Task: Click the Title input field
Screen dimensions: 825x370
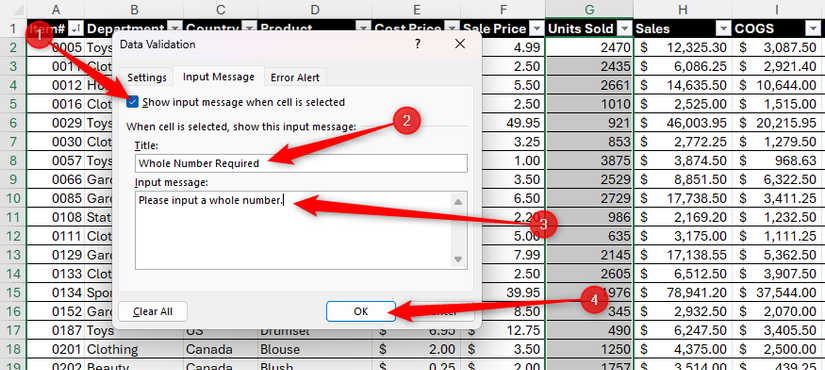Action: pos(300,163)
